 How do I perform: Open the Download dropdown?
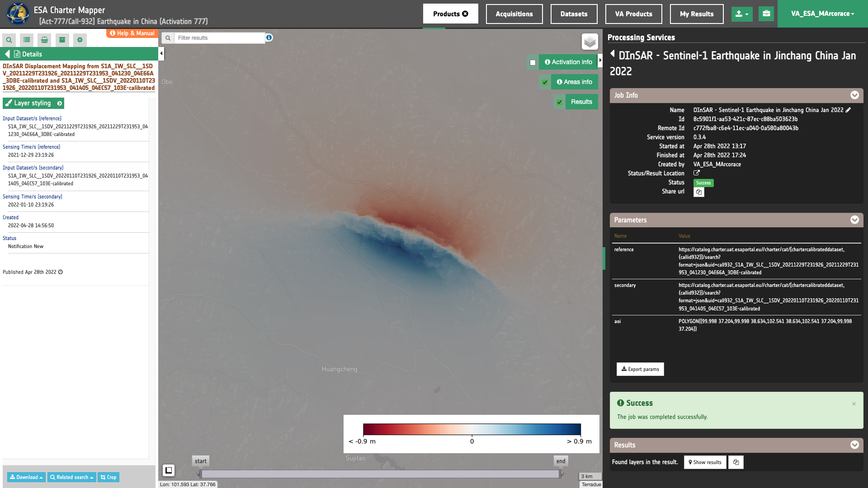tap(26, 477)
